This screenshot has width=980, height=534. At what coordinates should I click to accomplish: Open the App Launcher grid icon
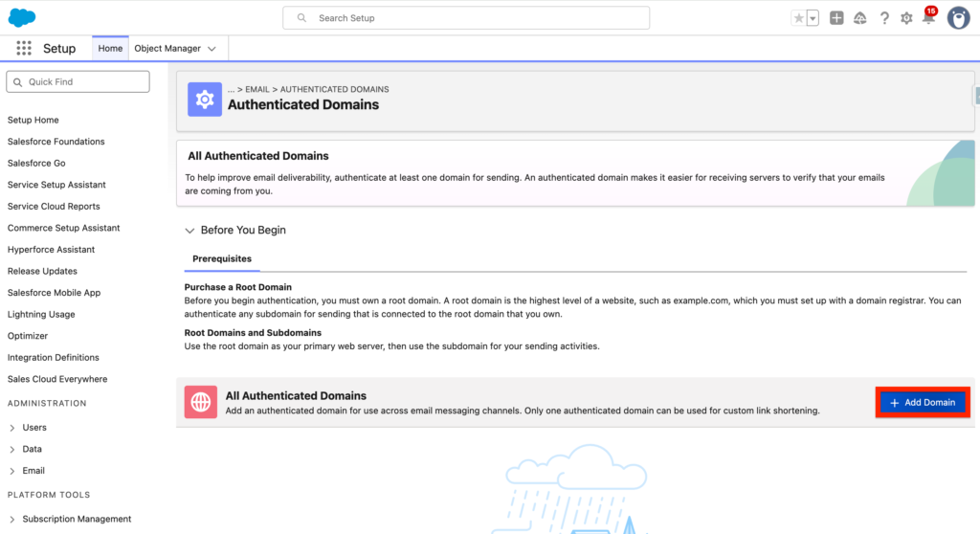24,48
